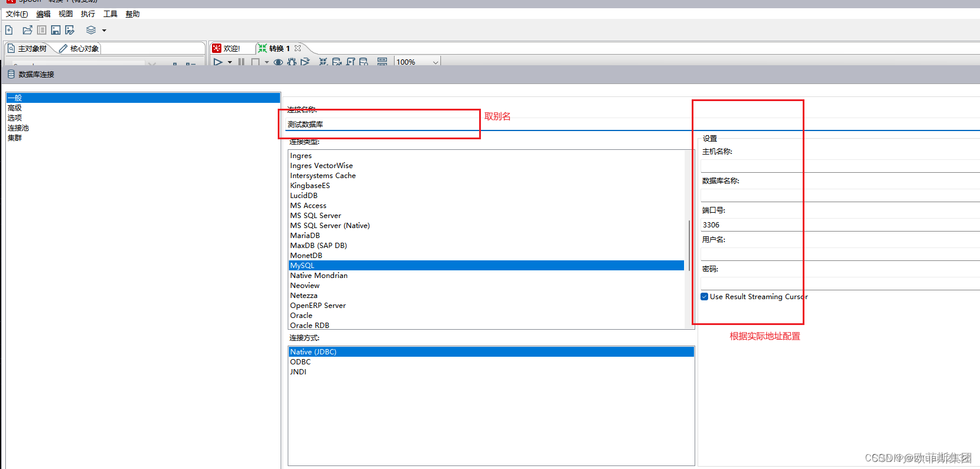Click the save floppy disk icon
Viewport: 980px width, 469px height.
(56, 30)
